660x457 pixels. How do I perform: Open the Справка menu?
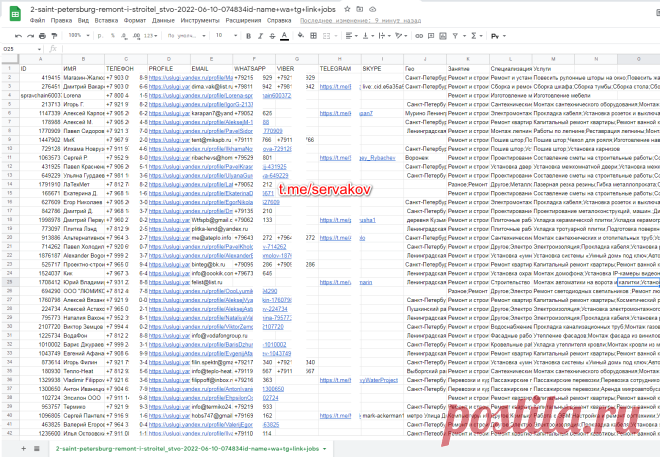tap(279, 20)
